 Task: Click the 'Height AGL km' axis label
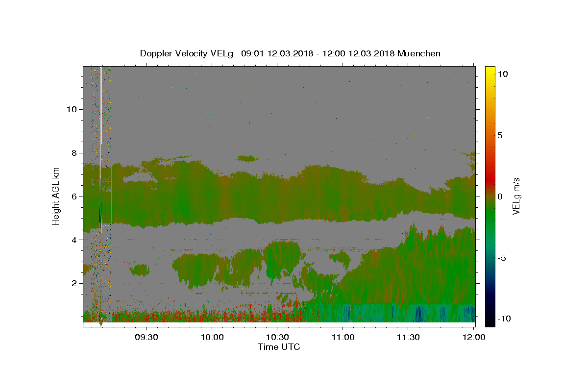click(56, 196)
